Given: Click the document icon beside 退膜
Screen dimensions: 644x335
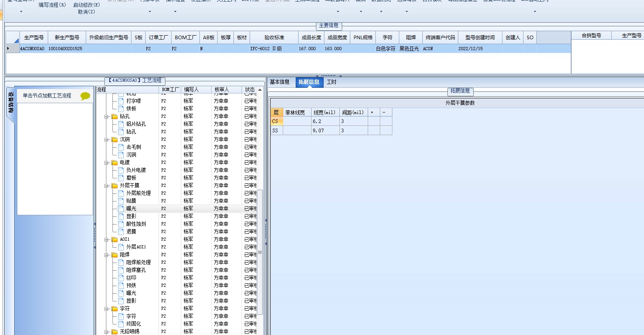Looking at the screenshot, I should [x=121, y=231].
